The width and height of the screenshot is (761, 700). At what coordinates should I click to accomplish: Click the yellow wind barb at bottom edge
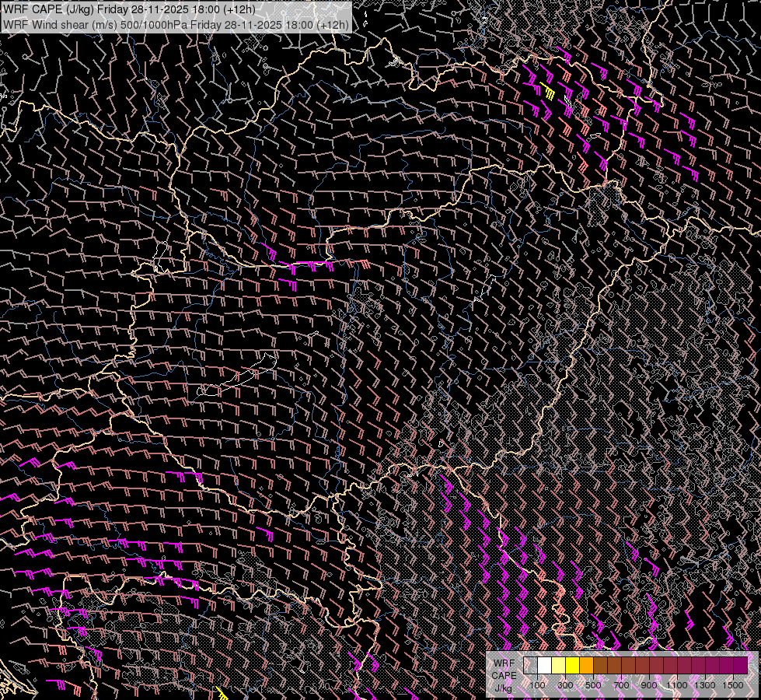point(221,693)
